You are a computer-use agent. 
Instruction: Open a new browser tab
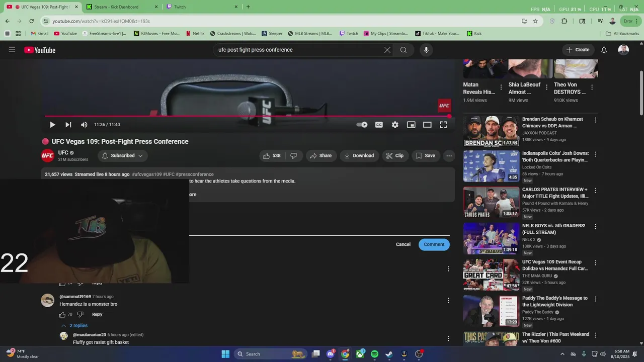tap(248, 7)
